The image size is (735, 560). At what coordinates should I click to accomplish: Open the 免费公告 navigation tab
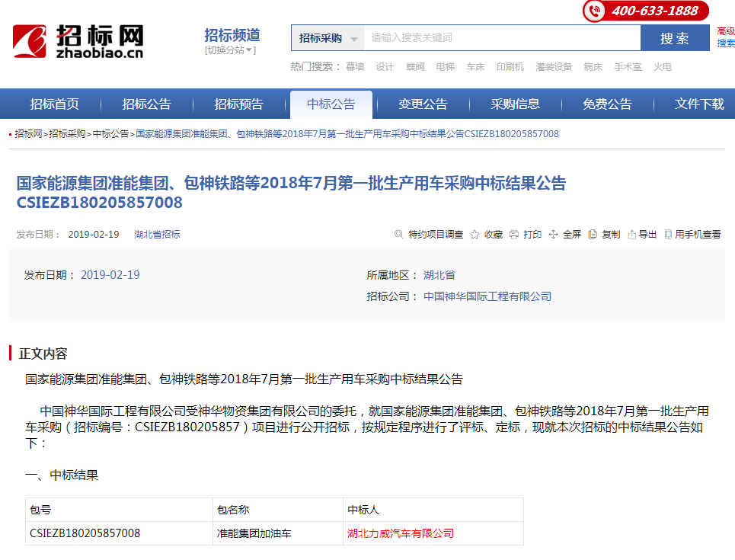coord(607,104)
